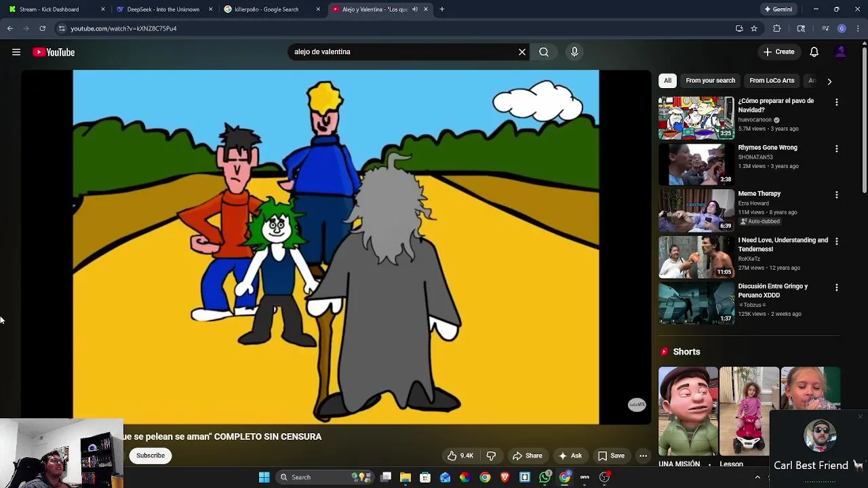
Task: Click the YouTube search magnifier button
Action: coord(544,52)
